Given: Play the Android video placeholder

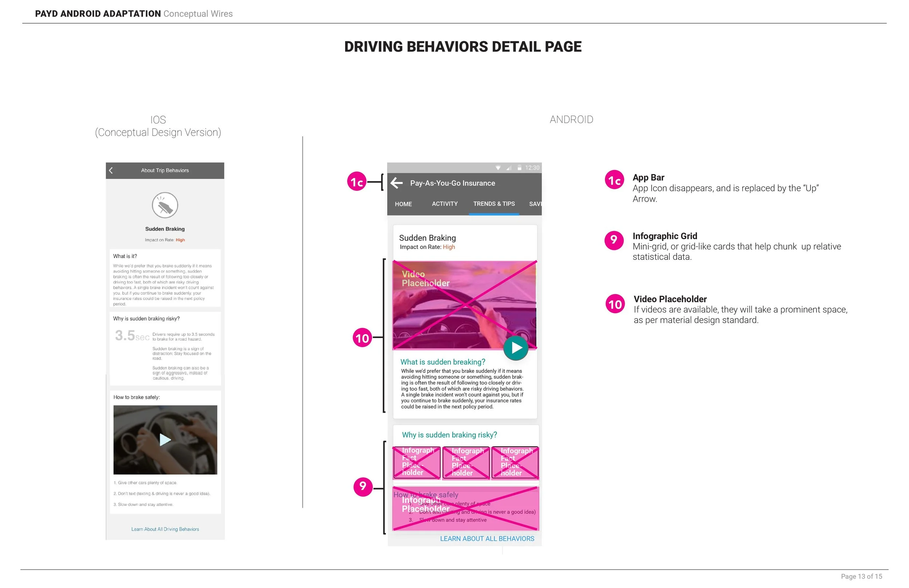Looking at the screenshot, I should coord(516,348).
